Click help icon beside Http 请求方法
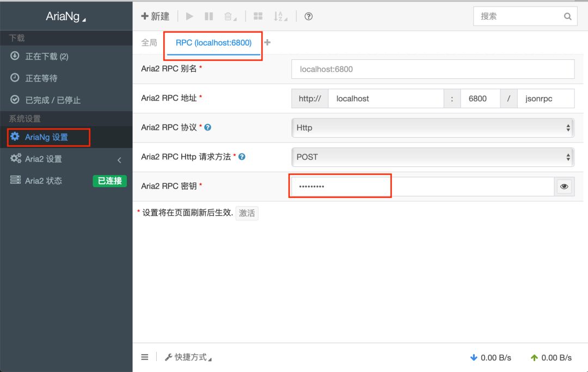Screen dimensions: 588x372 242,157
